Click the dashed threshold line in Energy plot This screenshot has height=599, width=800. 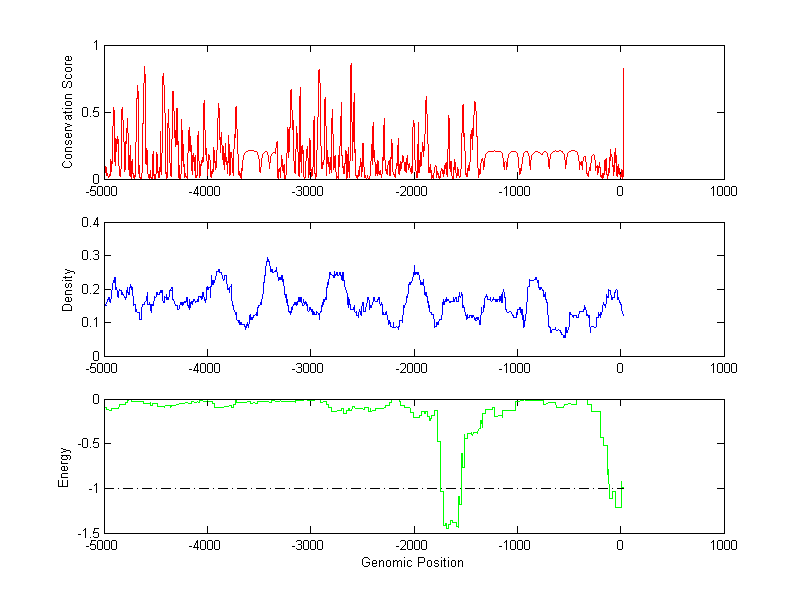coord(300,488)
